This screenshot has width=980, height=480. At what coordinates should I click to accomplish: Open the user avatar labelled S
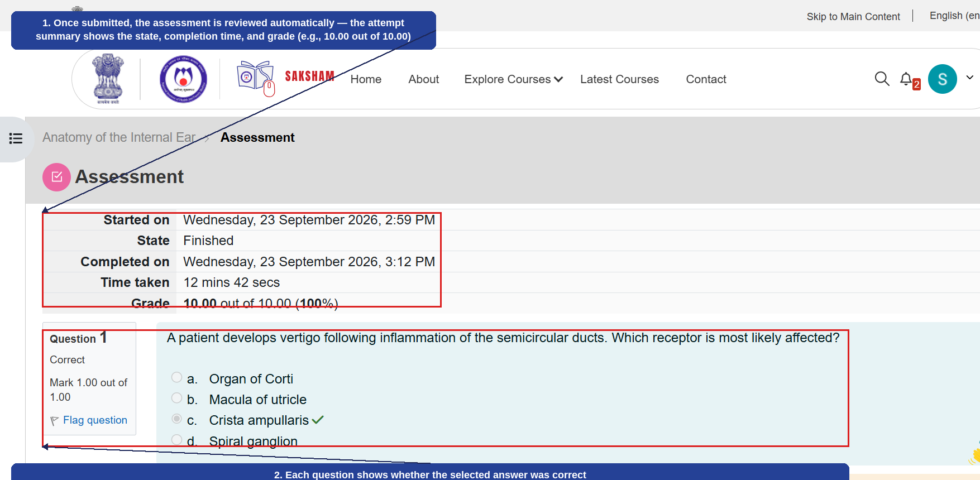click(x=943, y=79)
